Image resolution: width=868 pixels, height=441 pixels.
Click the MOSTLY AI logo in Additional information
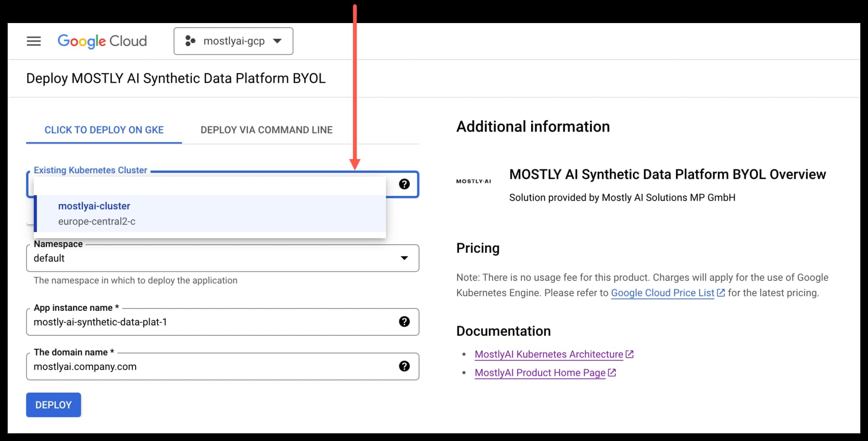point(473,181)
